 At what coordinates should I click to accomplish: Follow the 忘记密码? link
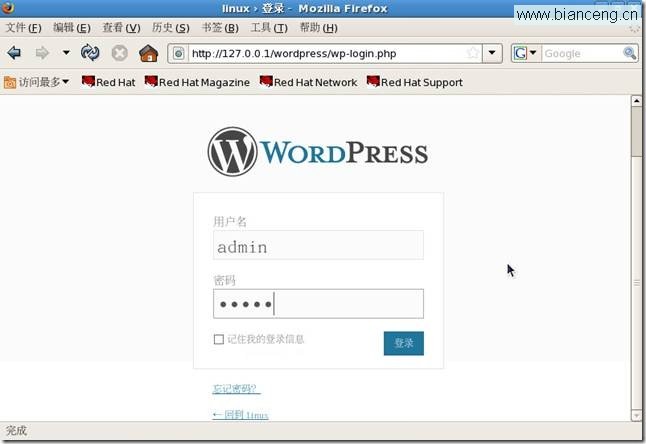[x=236, y=388]
